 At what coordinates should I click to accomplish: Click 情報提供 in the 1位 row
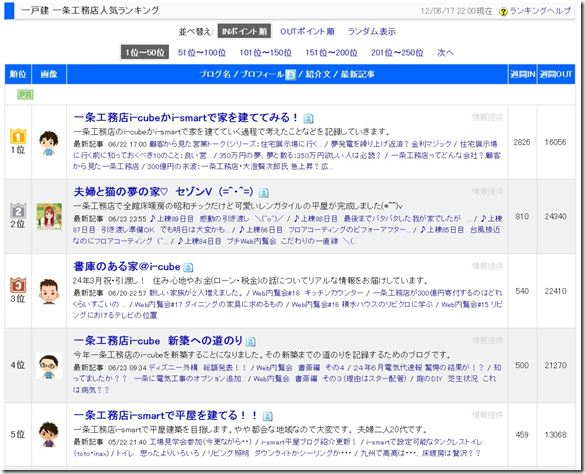click(x=487, y=118)
